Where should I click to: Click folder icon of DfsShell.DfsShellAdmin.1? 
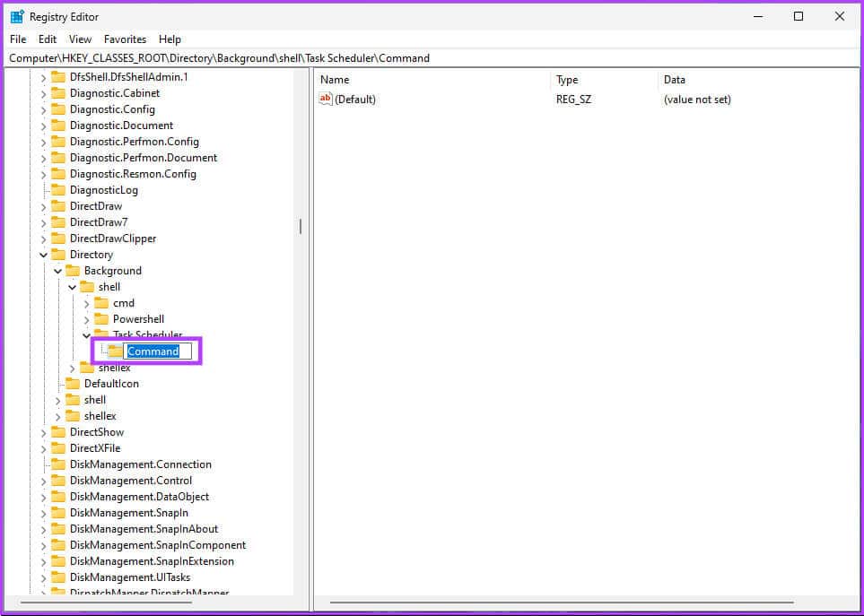58,77
